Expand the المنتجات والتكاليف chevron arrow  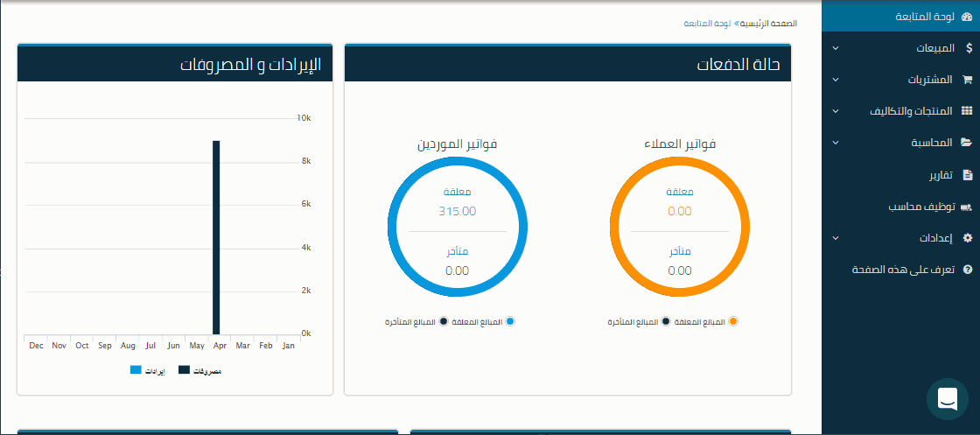pyautogui.click(x=835, y=112)
